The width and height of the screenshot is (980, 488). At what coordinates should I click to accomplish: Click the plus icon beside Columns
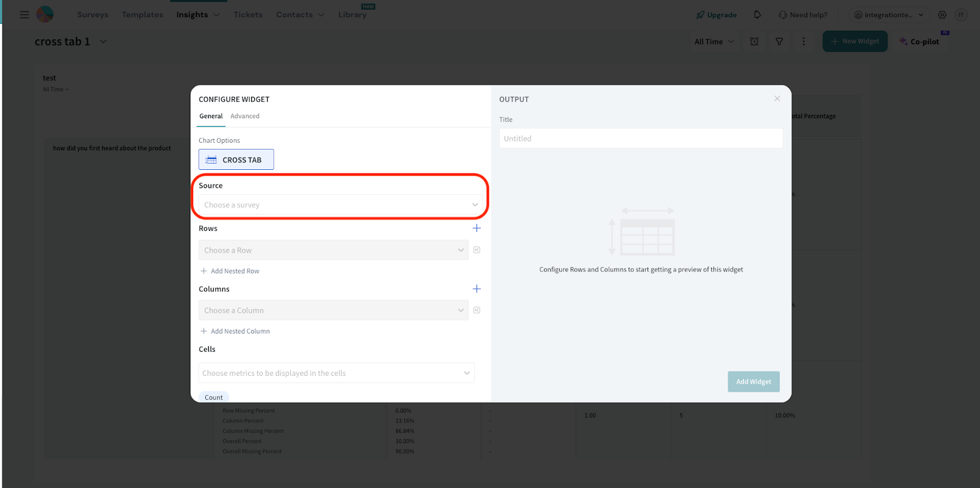point(477,289)
